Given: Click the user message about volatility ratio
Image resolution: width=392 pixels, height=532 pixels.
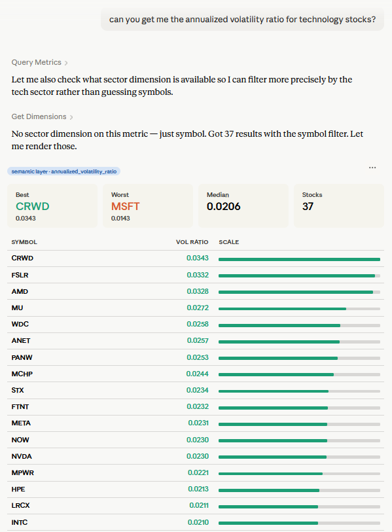Looking at the screenshot, I should pos(242,20).
